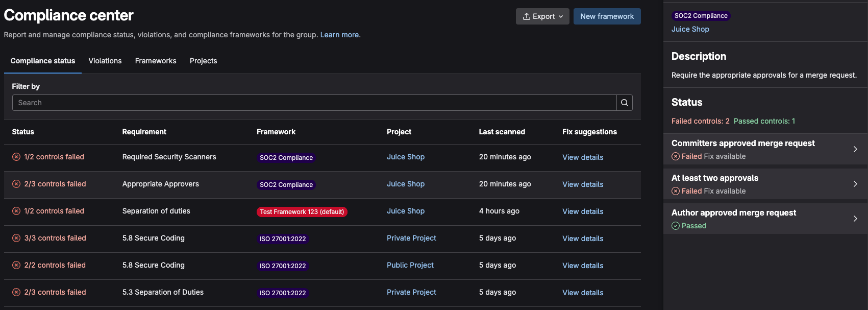Image resolution: width=868 pixels, height=310 pixels.
Task: Expand Author approved merge request control
Action: (855, 219)
